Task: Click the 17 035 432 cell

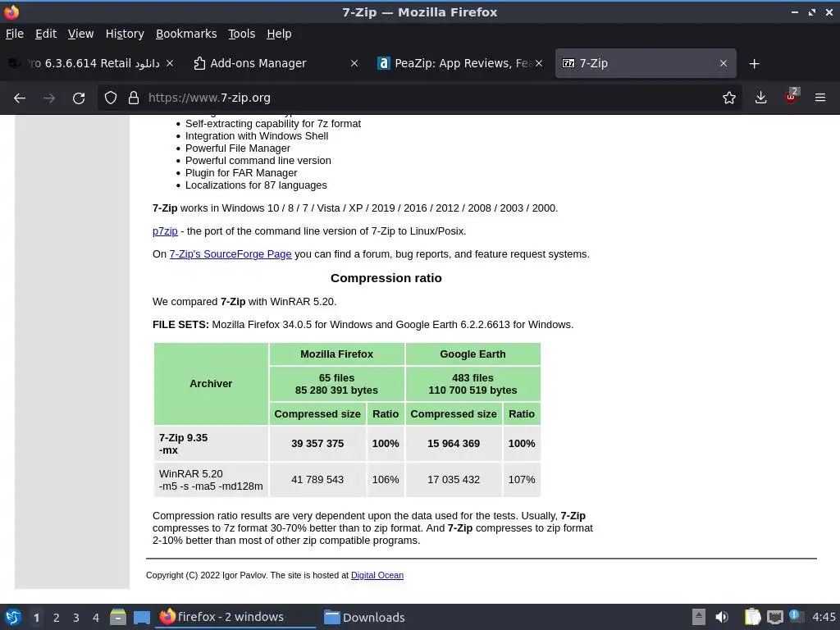Action: (x=454, y=479)
